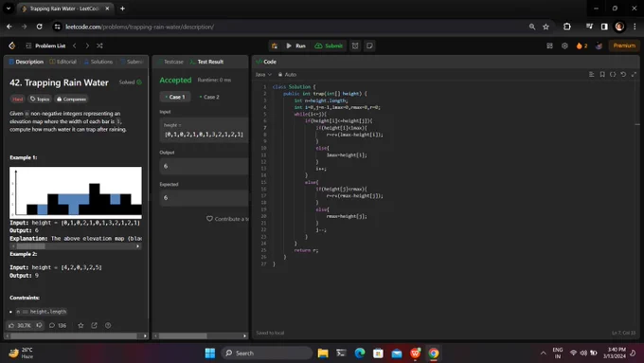
Task: Bookmark this page with the star icon
Action: coord(546,27)
